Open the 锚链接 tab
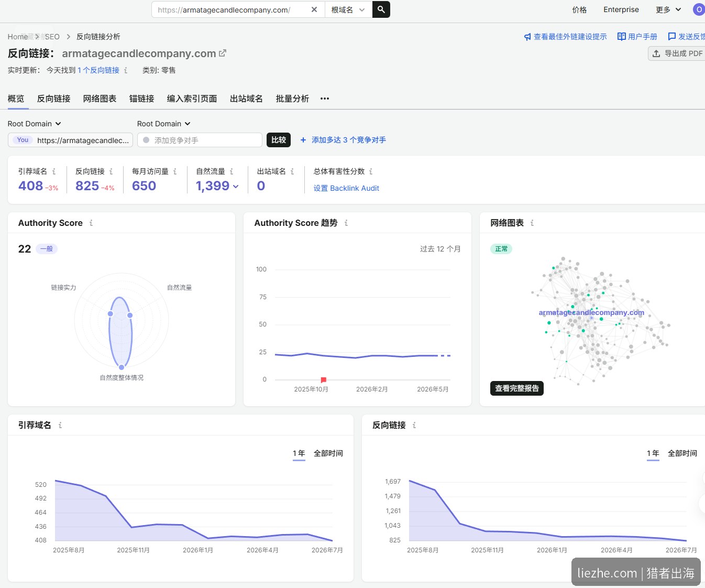The width and height of the screenshot is (705, 588). pyautogui.click(x=141, y=99)
